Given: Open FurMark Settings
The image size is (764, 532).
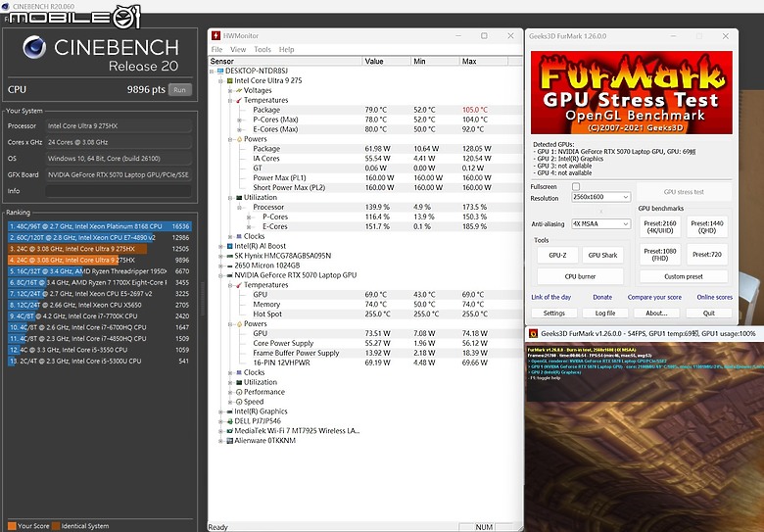Looking at the screenshot, I should point(554,314).
